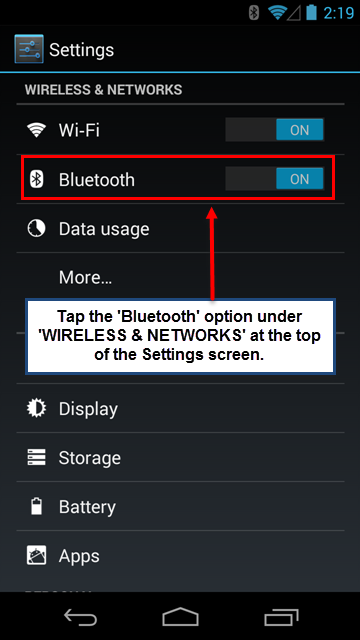Tap the Apps android icon
Screen dimensions: 360x640
pyautogui.click(x=36, y=556)
